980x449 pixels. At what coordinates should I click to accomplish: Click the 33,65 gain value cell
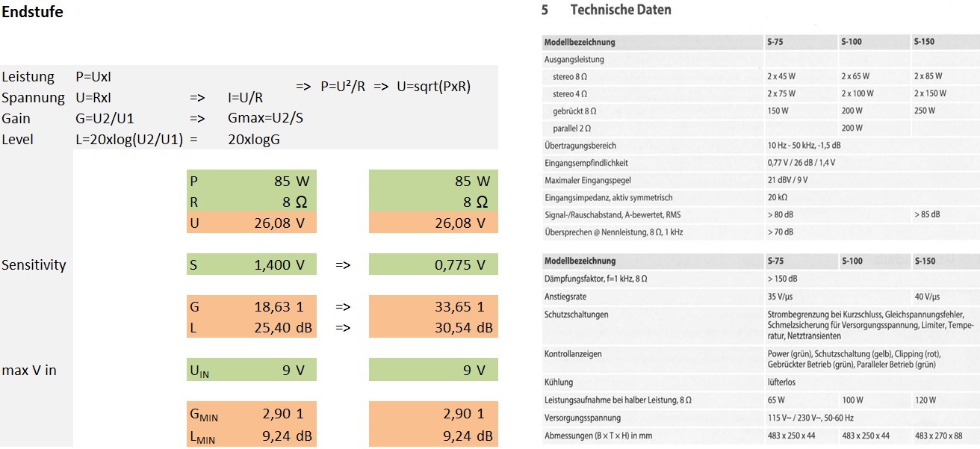[x=457, y=307]
